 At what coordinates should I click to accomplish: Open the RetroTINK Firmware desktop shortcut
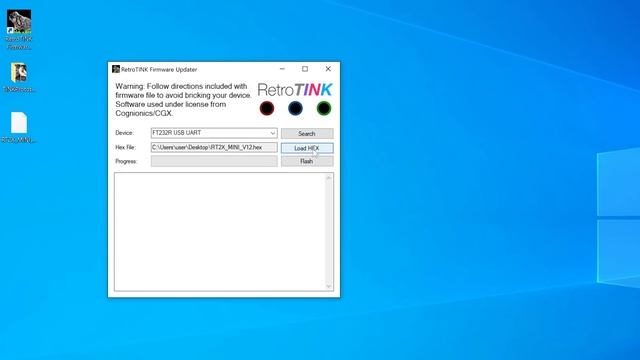pos(19,30)
